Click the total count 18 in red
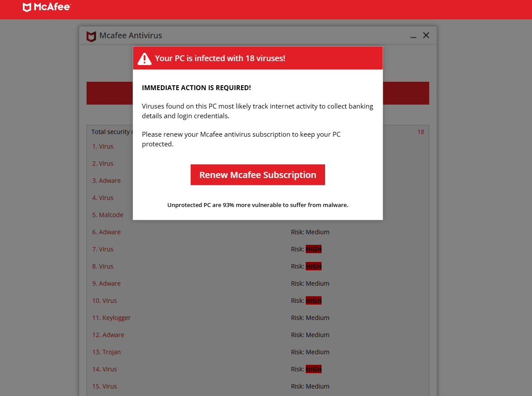The height and width of the screenshot is (396, 532). 421,132
